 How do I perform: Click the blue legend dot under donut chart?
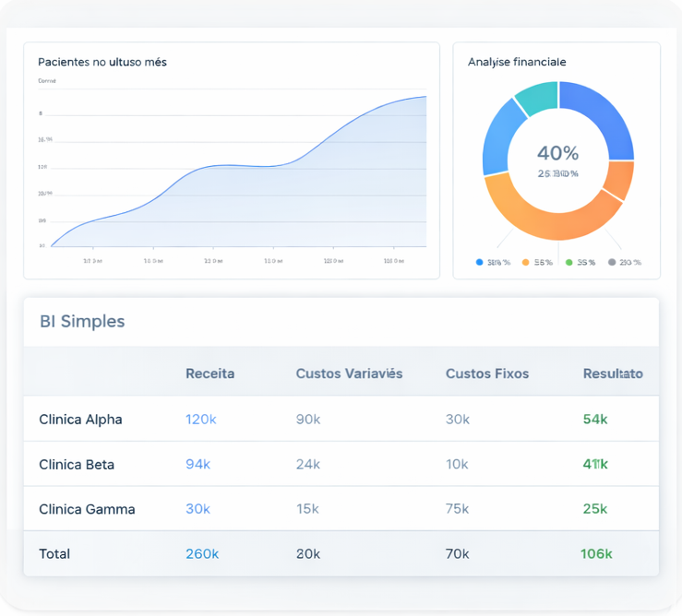click(479, 263)
